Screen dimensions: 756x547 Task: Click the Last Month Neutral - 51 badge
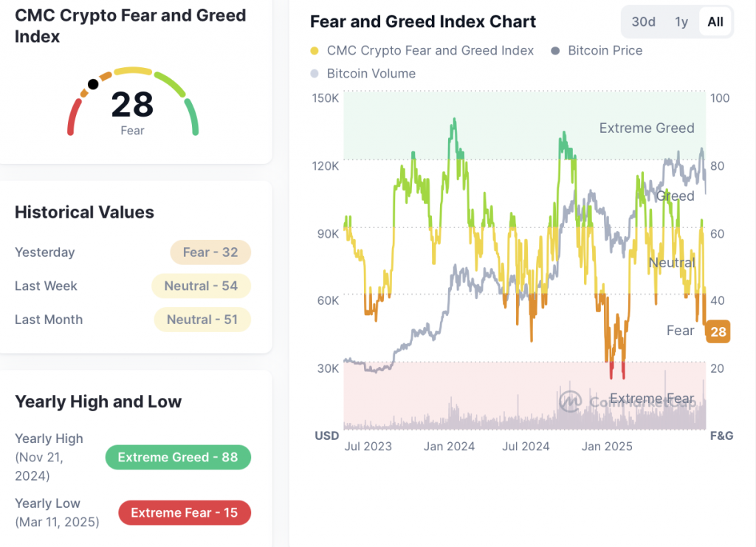202,320
